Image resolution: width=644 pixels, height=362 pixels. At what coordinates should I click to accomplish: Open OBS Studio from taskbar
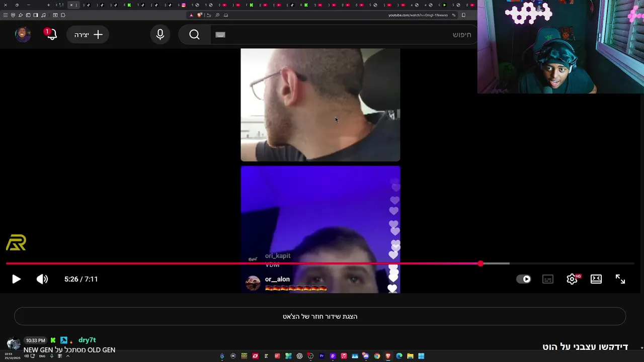pos(310,356)
